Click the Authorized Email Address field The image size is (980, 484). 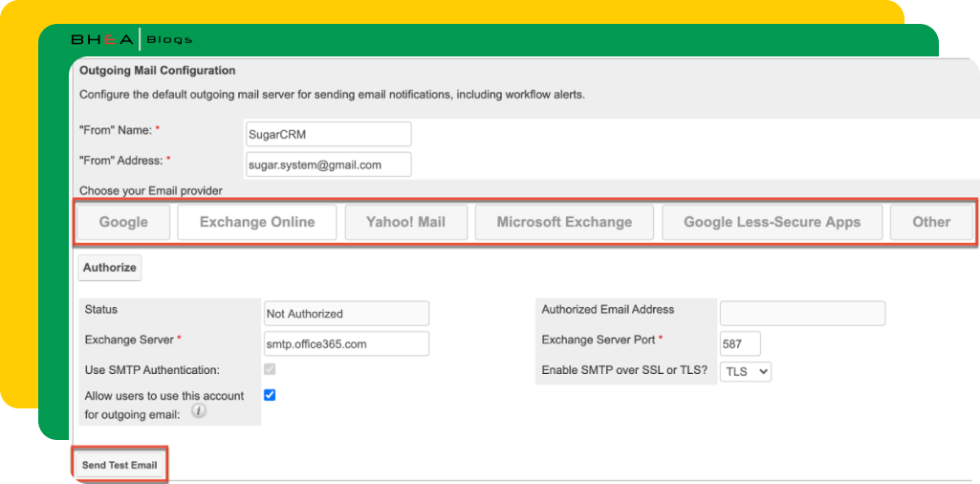(802, 314)
